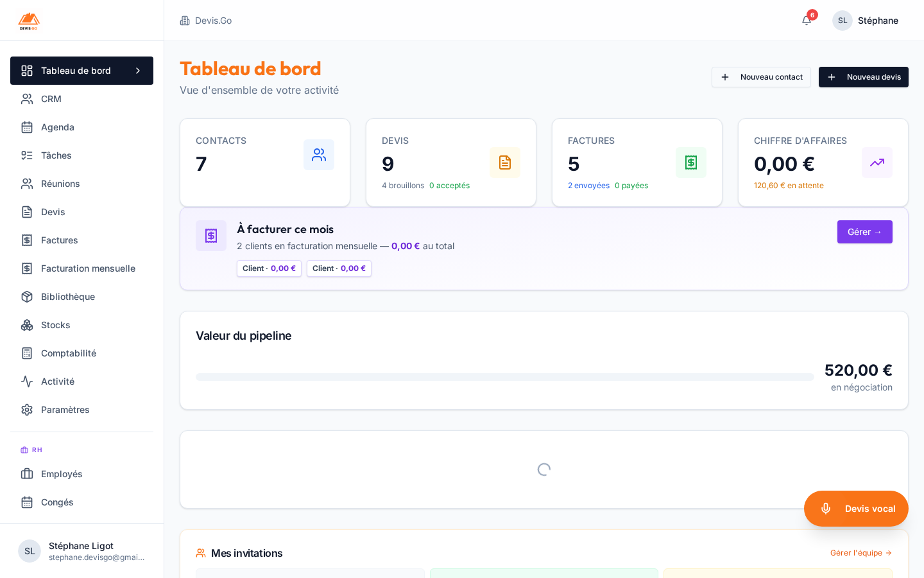Click the Paramètres gear icon
This screenshot has height=578, width=924.
point(27,410)
